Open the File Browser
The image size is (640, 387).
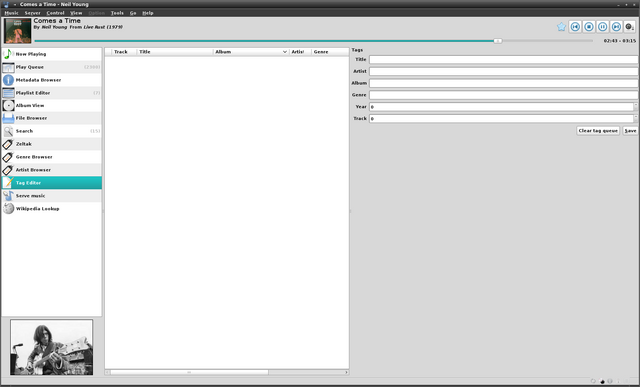pos(51,118)
